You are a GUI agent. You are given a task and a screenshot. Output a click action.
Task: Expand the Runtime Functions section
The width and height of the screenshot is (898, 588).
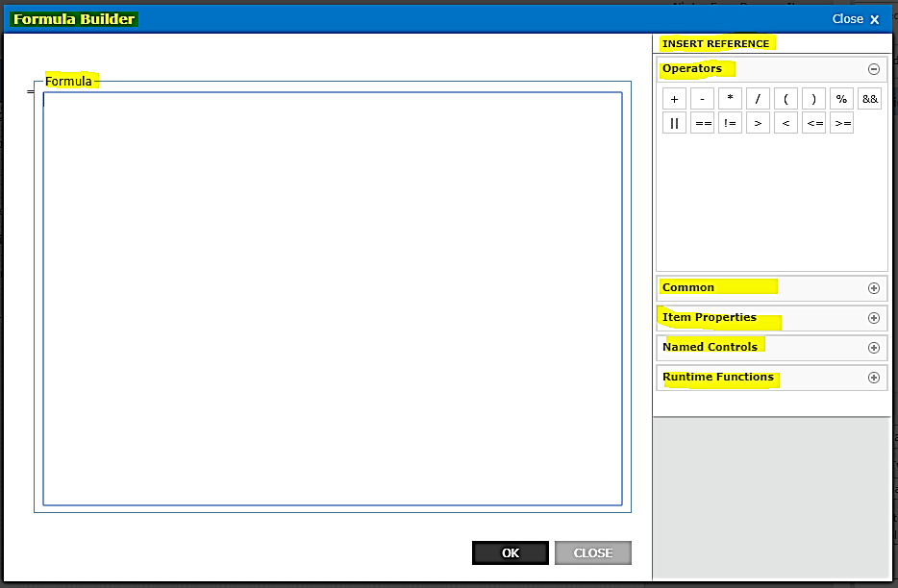pos(874,377)
